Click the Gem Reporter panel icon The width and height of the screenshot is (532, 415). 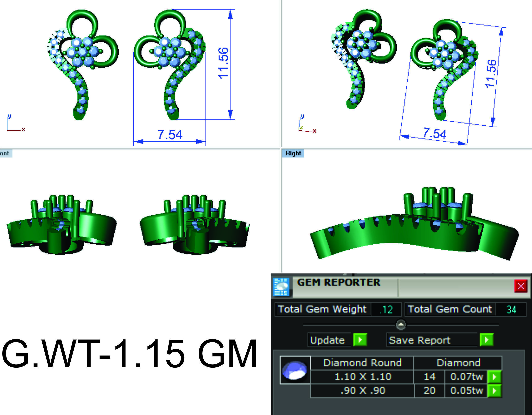[281, 287]
